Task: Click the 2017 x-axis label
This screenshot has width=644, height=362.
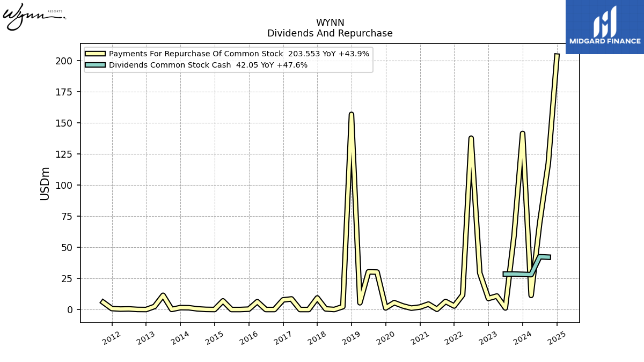Action: [282, 338]
